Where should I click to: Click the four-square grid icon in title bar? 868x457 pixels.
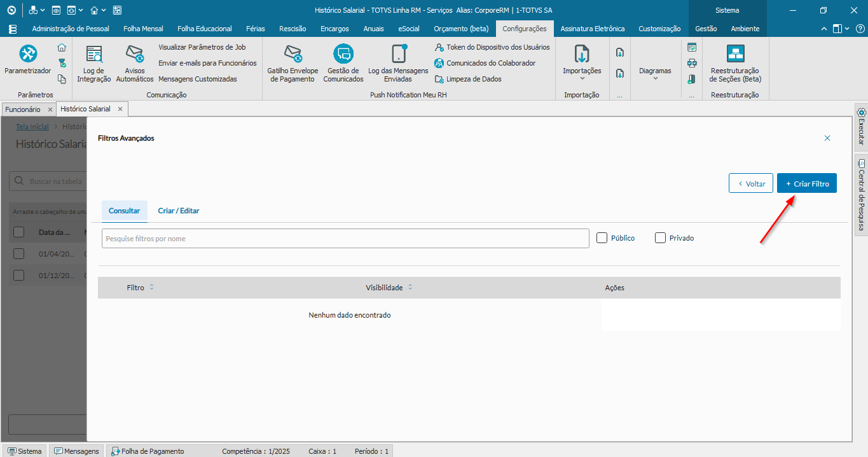117,10
